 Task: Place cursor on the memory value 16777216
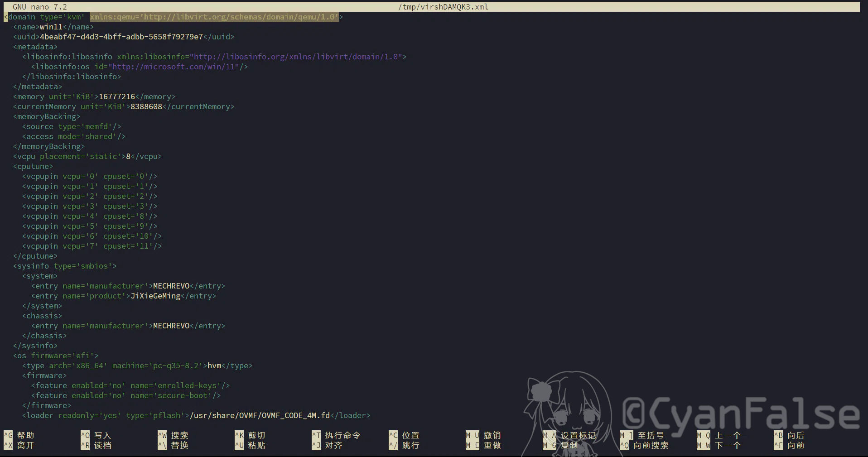[117, 96]
